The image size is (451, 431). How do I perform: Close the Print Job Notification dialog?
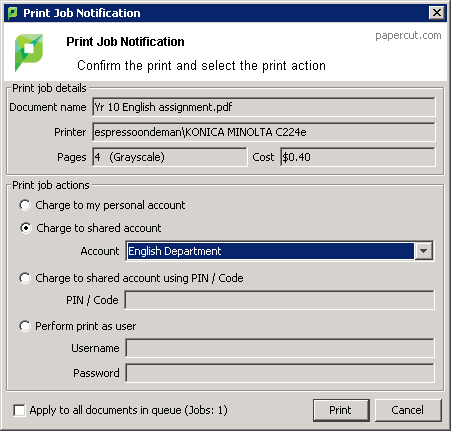(437, 13)
